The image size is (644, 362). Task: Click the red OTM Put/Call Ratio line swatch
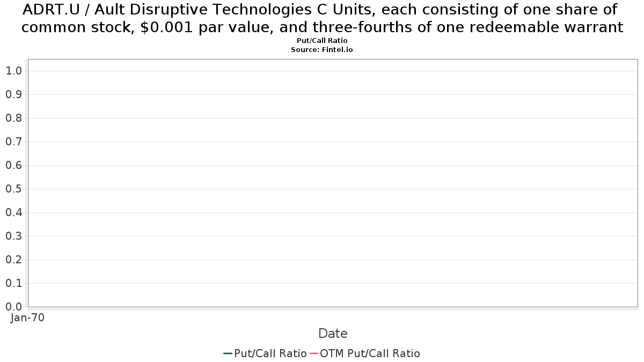pyautogui.click(x=314, y=353)
